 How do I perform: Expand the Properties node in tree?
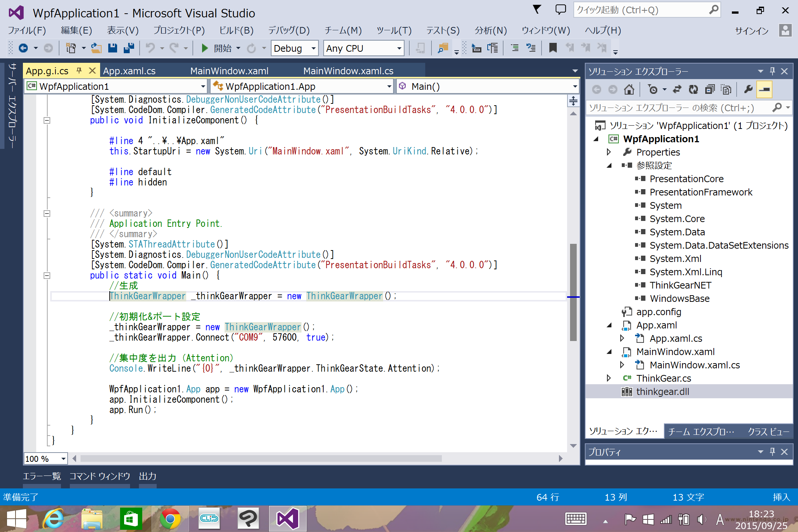(609, 152)
